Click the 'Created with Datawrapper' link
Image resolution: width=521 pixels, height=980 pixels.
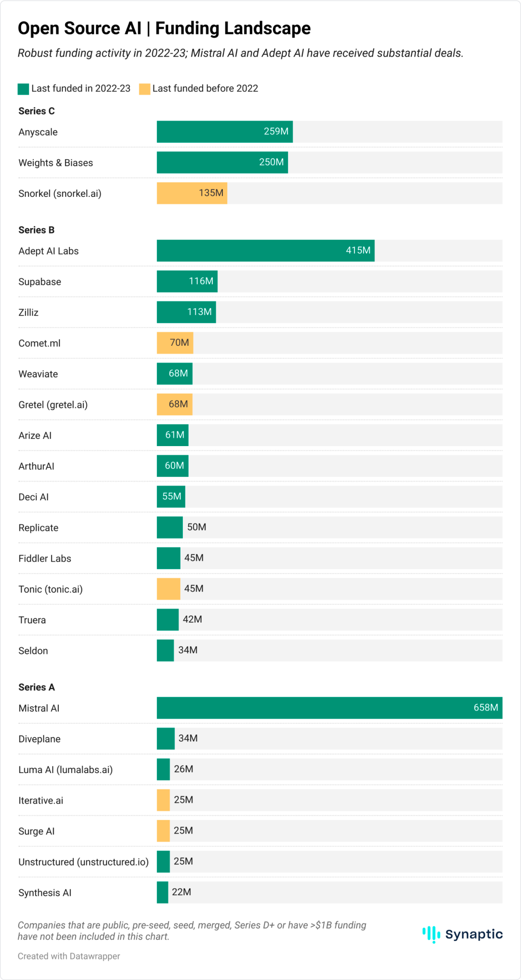coord(69,956)
